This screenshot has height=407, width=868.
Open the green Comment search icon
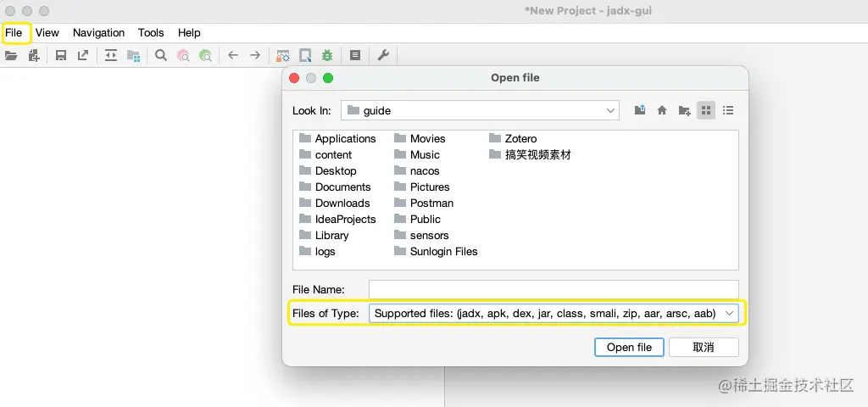[205, 55]
